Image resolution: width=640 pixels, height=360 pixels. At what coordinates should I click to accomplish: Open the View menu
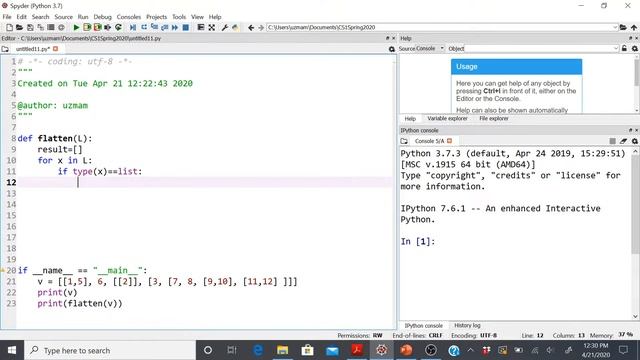(x=197, y=17)
